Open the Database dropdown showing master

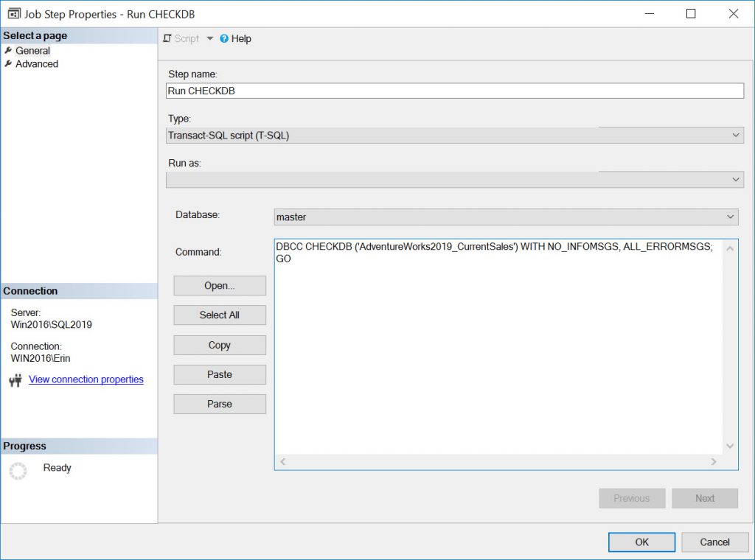(x=731, y=216)
